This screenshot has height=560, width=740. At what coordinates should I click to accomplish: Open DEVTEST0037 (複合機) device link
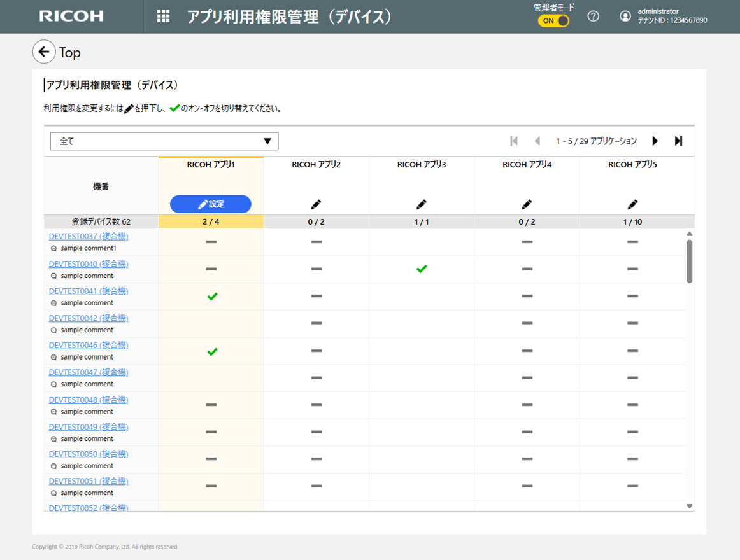click(89, 236)
